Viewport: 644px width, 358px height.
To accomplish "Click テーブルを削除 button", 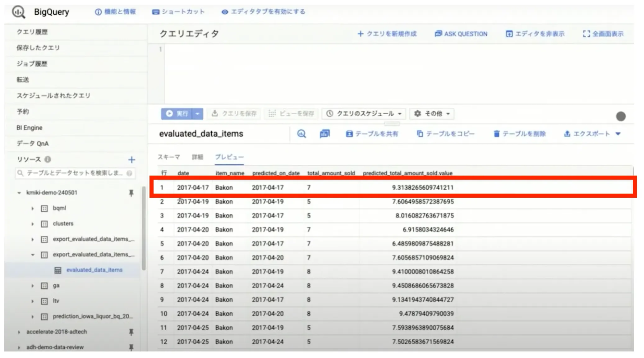I will click(x=520, y=134).
